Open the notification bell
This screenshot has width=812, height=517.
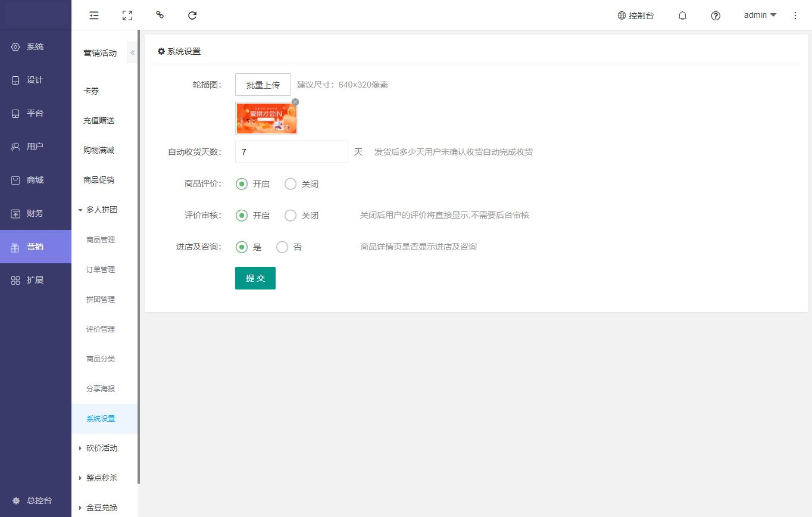(x=682, y=15)
